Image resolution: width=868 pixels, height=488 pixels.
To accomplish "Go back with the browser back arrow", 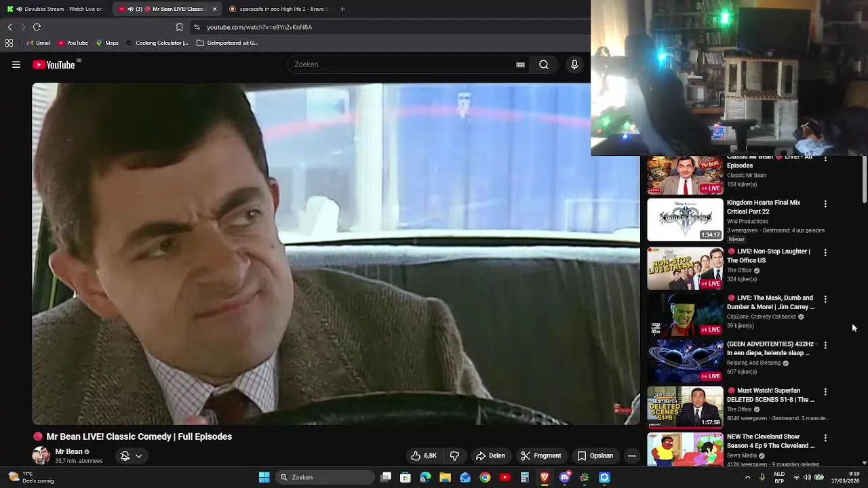I will pyautogui.click(x=9, y=27).
